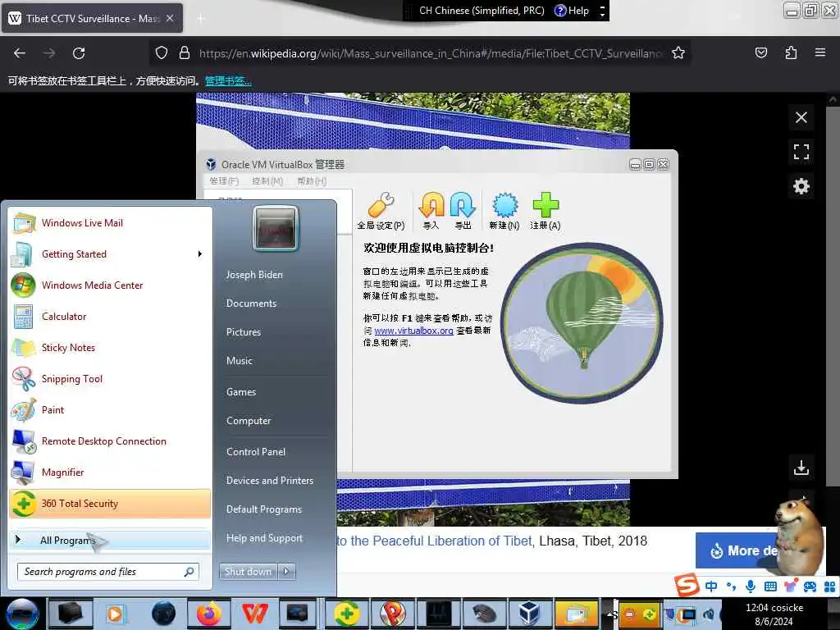Toggle Sogou Chinese/English mode (中) button

(711, 587)
